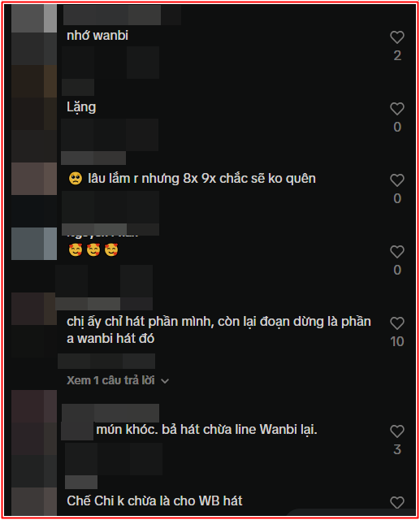Click the 'a wanbi hát đó' comment text
Viewport: 420px width, 520px height.
110,339
